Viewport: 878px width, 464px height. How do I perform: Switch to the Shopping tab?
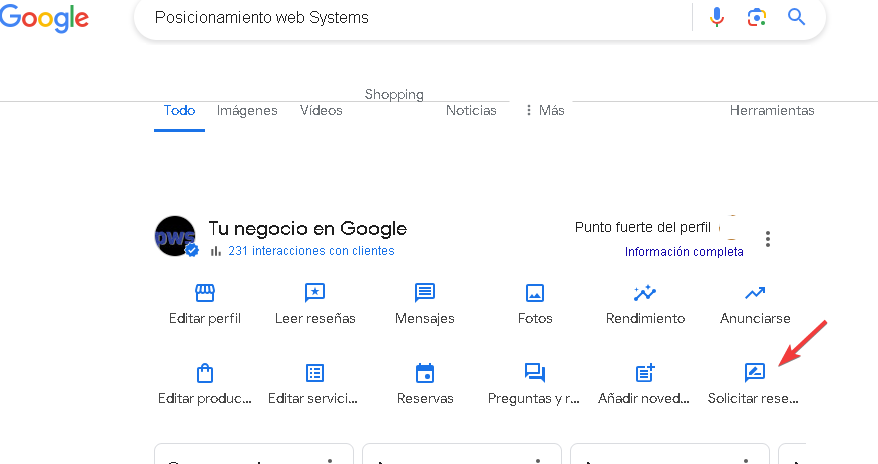click(x=394, y=95)
